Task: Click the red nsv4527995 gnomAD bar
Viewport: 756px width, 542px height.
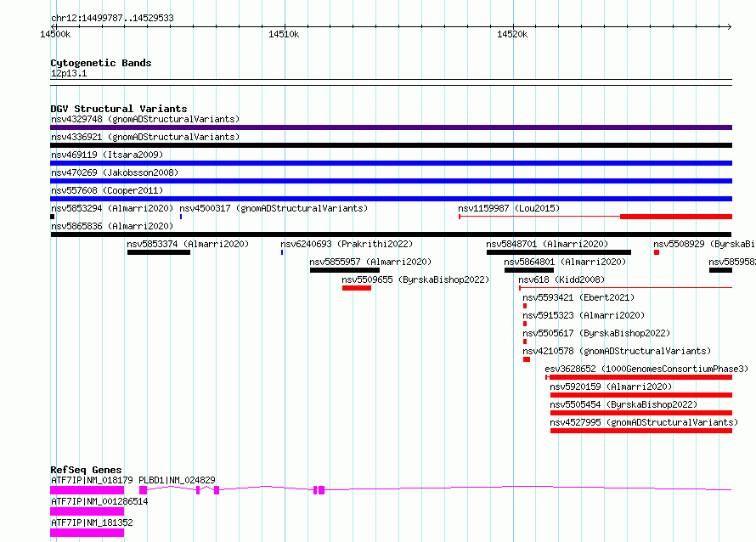Action: coord(641,431)
